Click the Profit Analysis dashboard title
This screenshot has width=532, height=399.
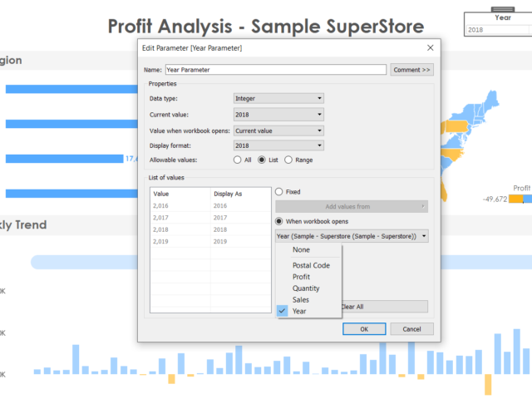[x=266, y=26]
